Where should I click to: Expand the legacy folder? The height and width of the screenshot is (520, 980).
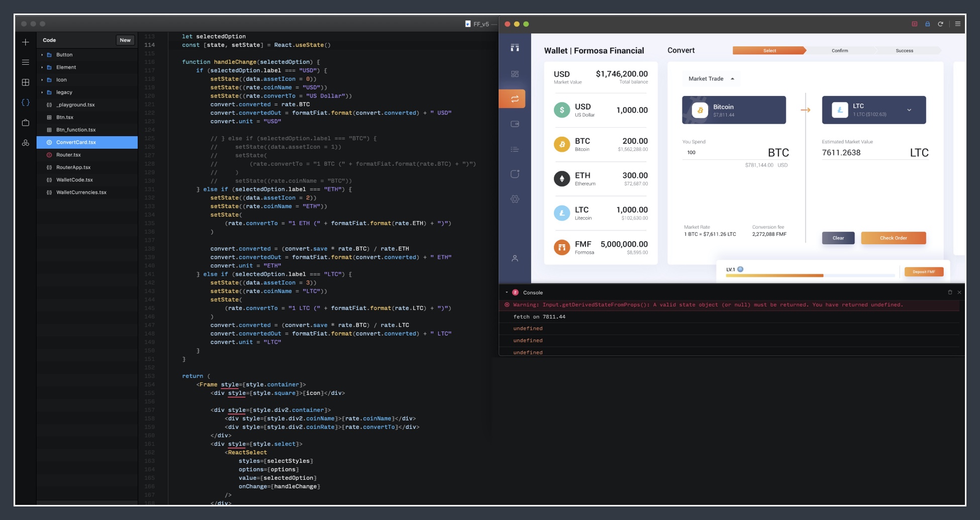42,92
